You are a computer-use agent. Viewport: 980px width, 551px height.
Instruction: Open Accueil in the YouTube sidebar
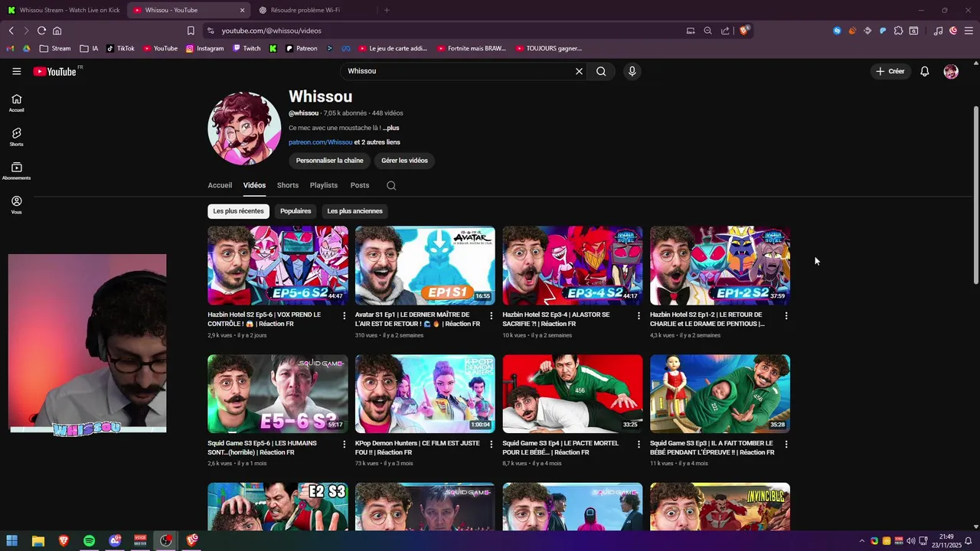pyautogui.click(x=17, y=103)
